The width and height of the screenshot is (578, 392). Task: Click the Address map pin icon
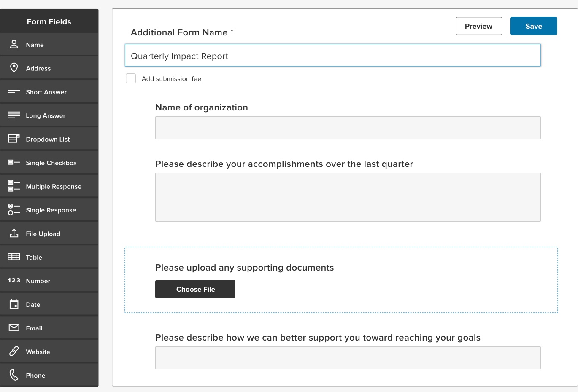tap(14, 68)
